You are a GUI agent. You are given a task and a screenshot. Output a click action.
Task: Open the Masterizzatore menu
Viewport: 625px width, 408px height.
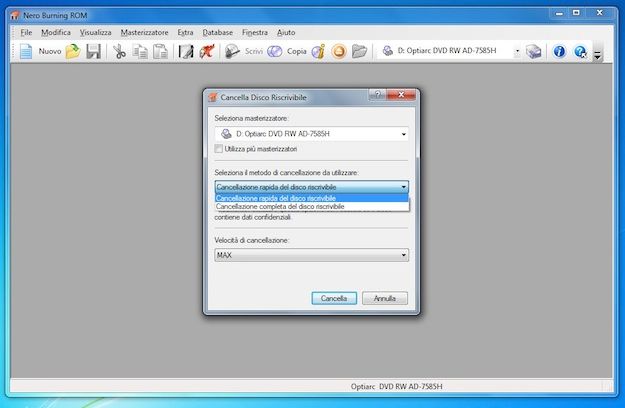pyautogui.click(x=144, y=33)
